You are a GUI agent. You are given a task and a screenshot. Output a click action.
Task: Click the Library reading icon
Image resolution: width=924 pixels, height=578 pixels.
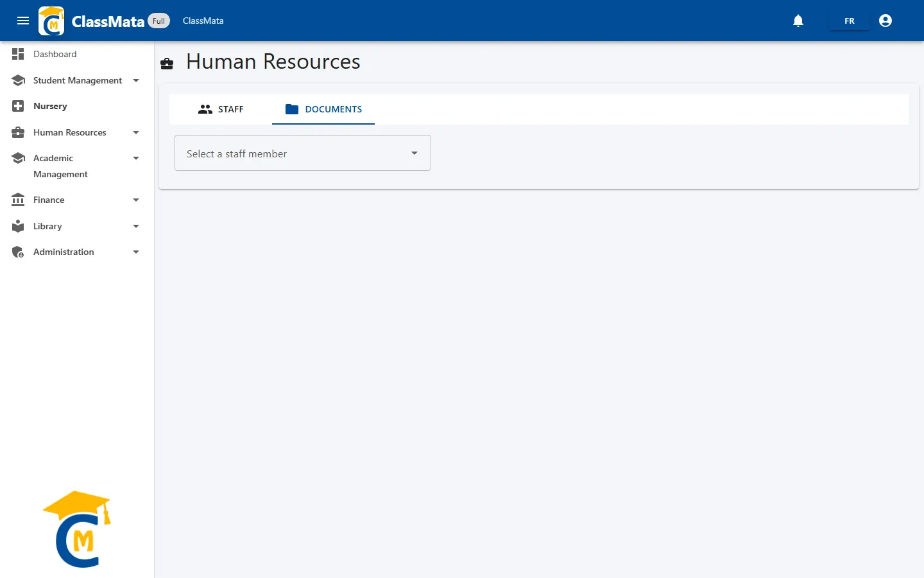[18, 226]
